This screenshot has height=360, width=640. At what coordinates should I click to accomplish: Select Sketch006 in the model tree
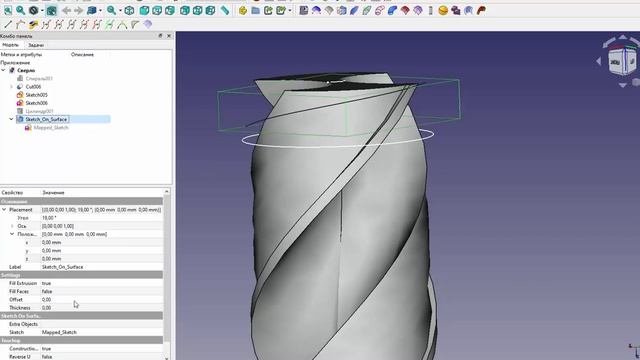point(36,103)
